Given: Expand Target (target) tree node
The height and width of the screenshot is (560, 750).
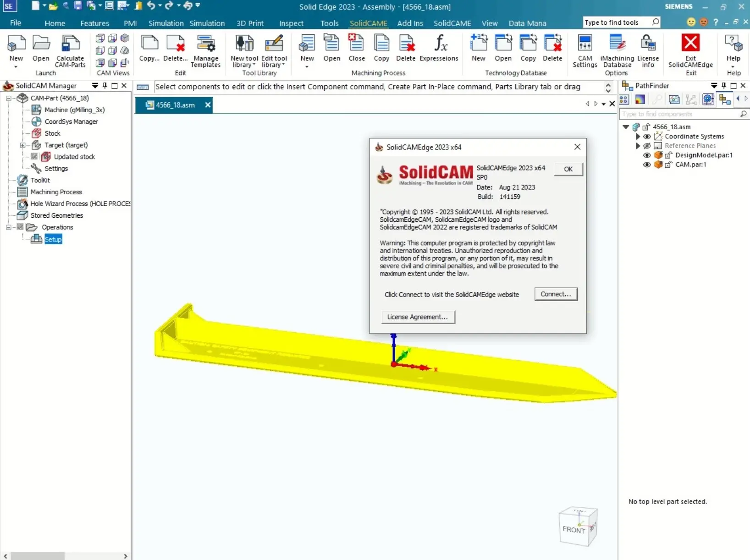Looking at the screenshot, I should (x=22, y=145).
